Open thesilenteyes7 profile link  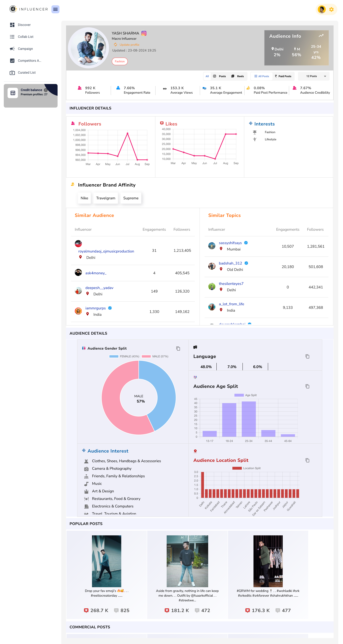point(231,284)
